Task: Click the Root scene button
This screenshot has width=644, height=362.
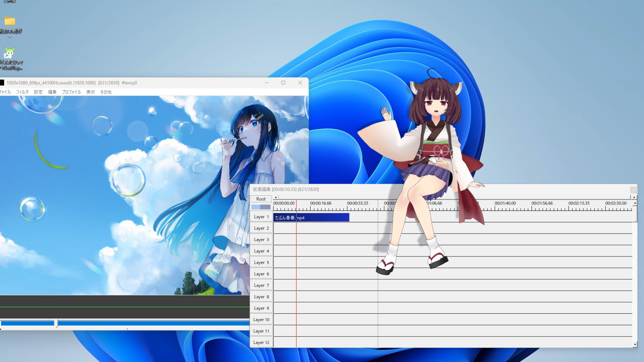Action: (261, 199)
